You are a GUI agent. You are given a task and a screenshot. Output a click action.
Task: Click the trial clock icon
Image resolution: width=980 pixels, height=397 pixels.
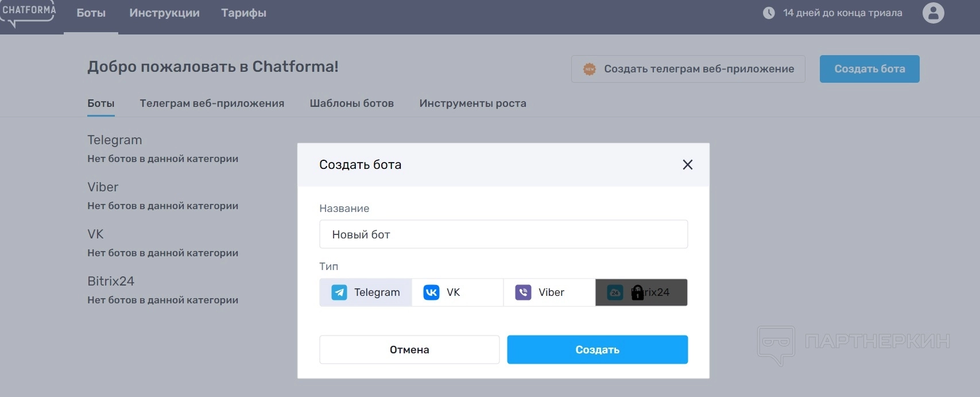click(769, 13)
